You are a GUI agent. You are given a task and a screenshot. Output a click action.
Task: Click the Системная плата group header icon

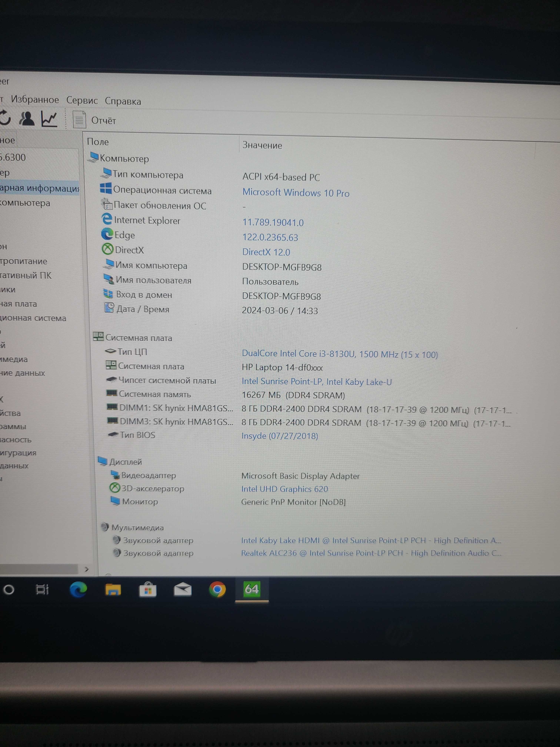(98, 336)
